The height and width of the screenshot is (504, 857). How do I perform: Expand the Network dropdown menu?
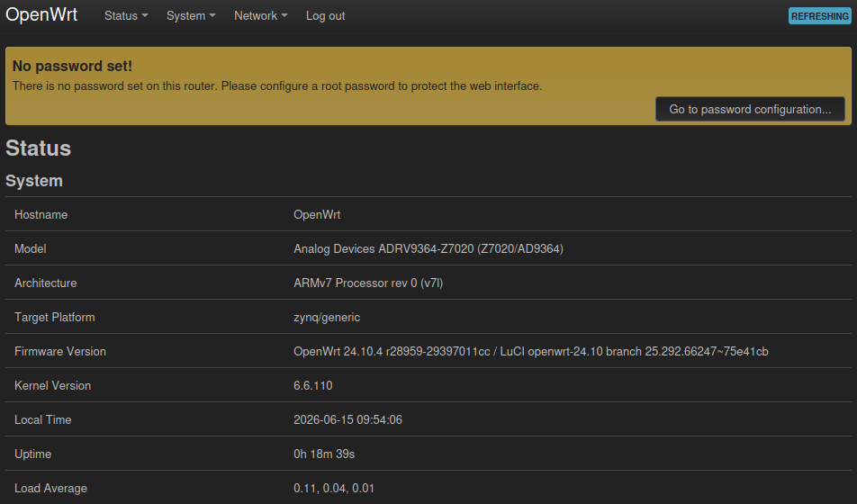point(261,16)
